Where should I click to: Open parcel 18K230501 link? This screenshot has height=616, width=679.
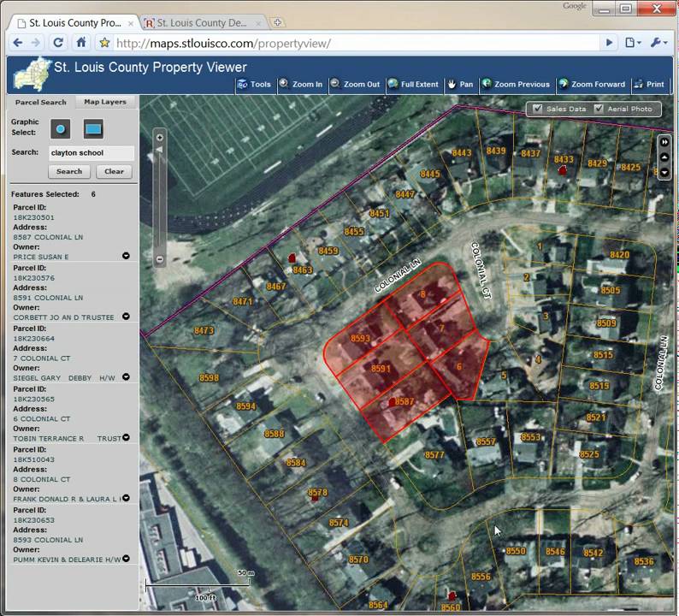(x=33, y=217)
